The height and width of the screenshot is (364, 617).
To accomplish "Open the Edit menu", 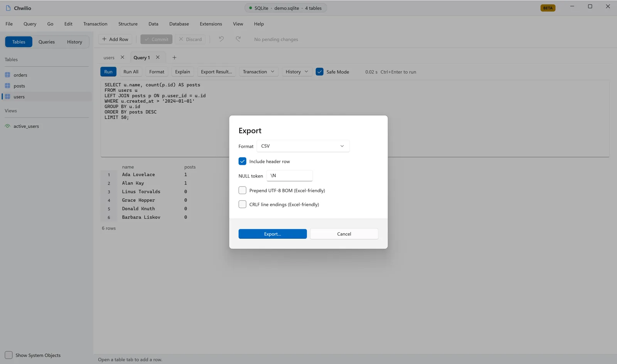I will pyautogui.click(x=68, y=24).
